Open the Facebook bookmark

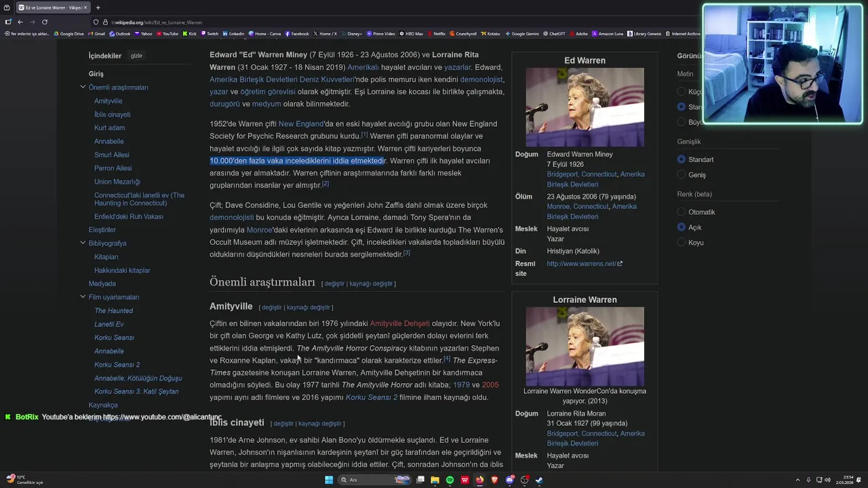297,34
